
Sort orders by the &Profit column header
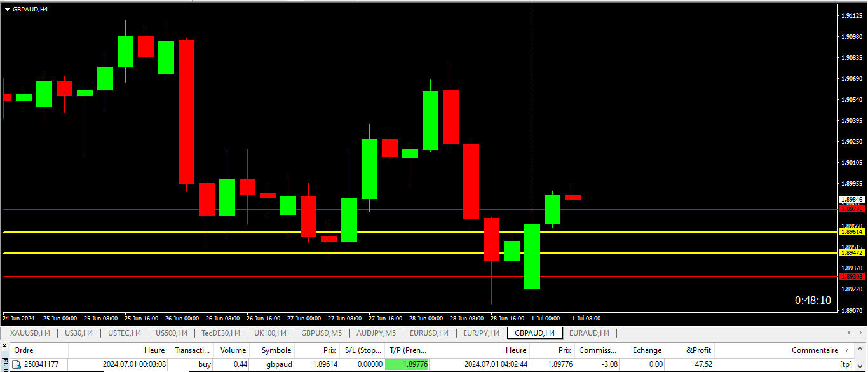[699, 350]
